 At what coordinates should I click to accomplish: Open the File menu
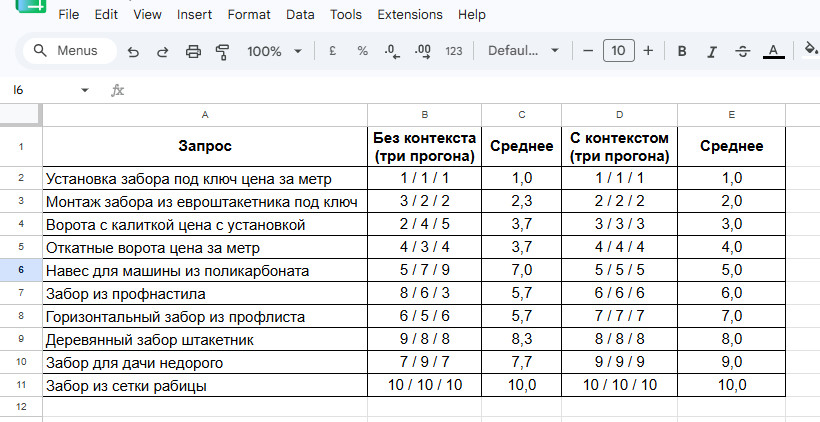tap(69, 15)
